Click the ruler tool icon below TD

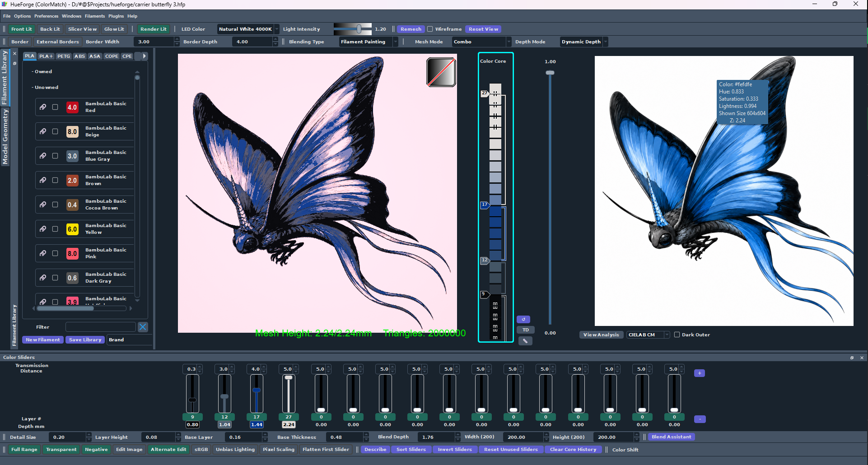[x=525, y=341]
